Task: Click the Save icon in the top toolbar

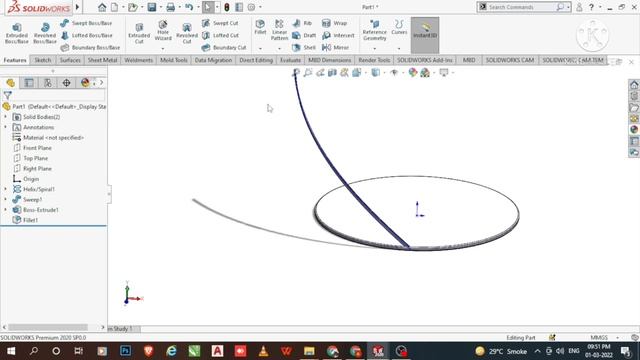Action: pos(152,7)
